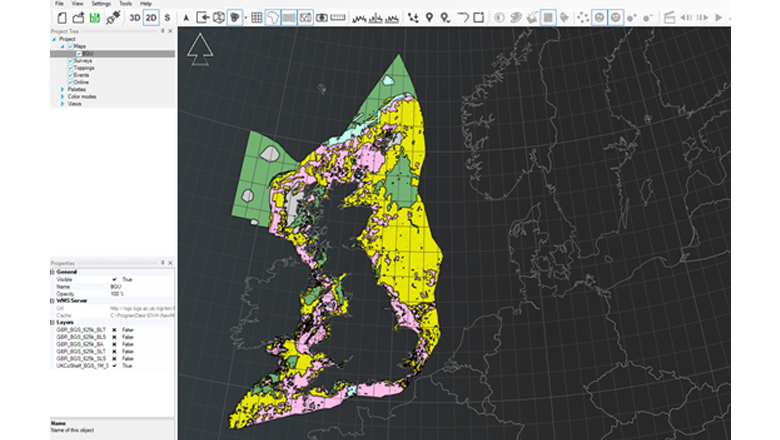780x440 pixels.
Task: Click the 3D cube toolbar icon
Action: [218, 18]
